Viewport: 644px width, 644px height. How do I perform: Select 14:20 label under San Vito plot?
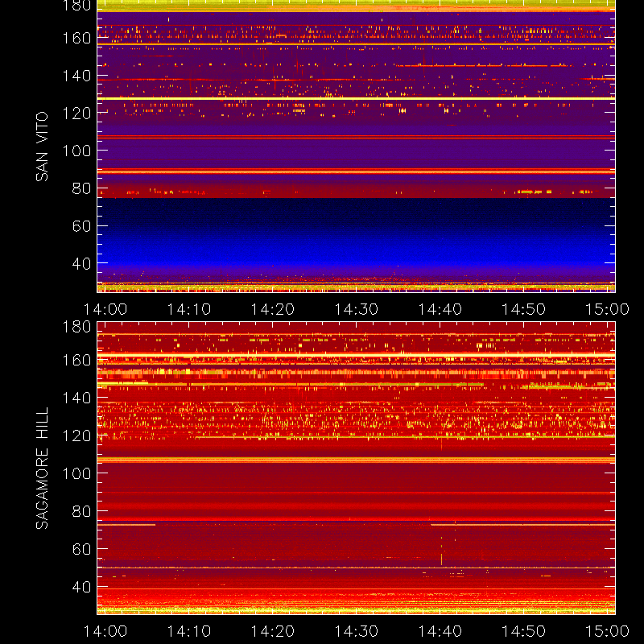point(273,309)
